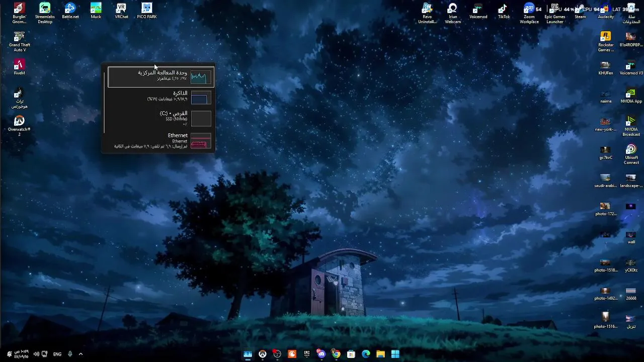Switch to Task Manager on the taskbar

[x=248, y=354]
